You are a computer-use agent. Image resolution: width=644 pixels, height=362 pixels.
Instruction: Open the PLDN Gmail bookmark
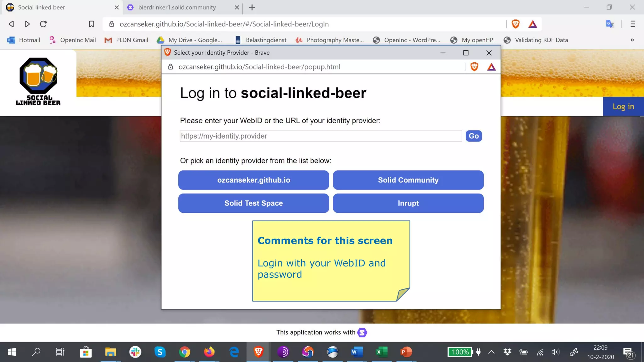(x=126, y=40)
